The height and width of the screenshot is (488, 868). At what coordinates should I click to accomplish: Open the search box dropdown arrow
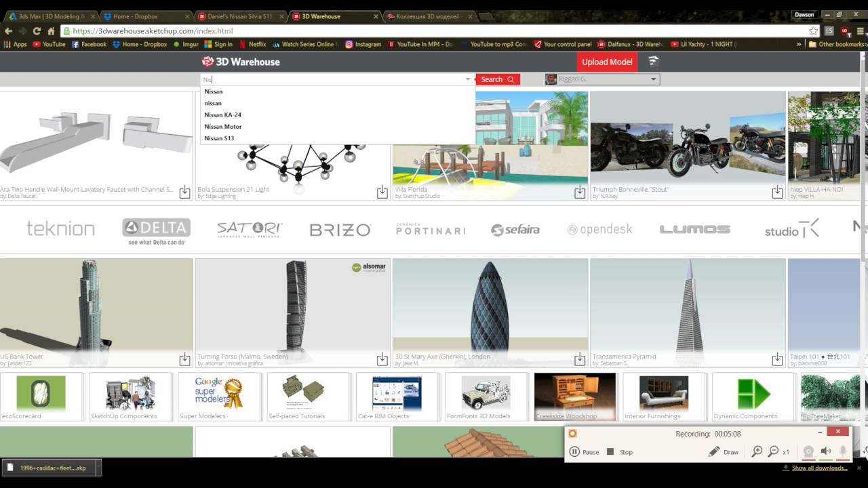coord(467,79)
